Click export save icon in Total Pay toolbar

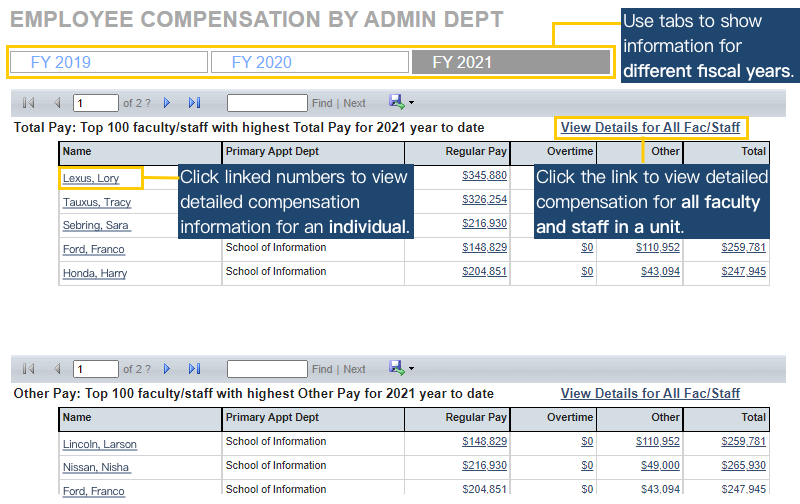coord(396,102)
